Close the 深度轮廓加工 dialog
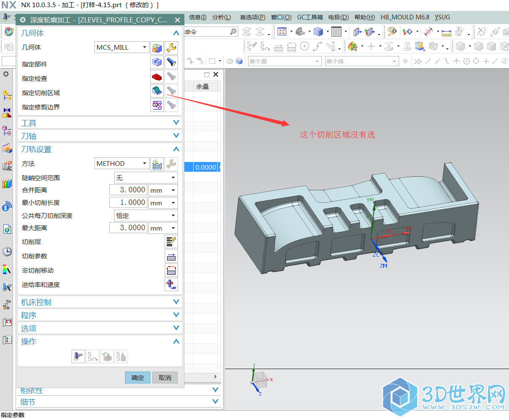This screenshot has width=509, height=420. coord(177,20)
